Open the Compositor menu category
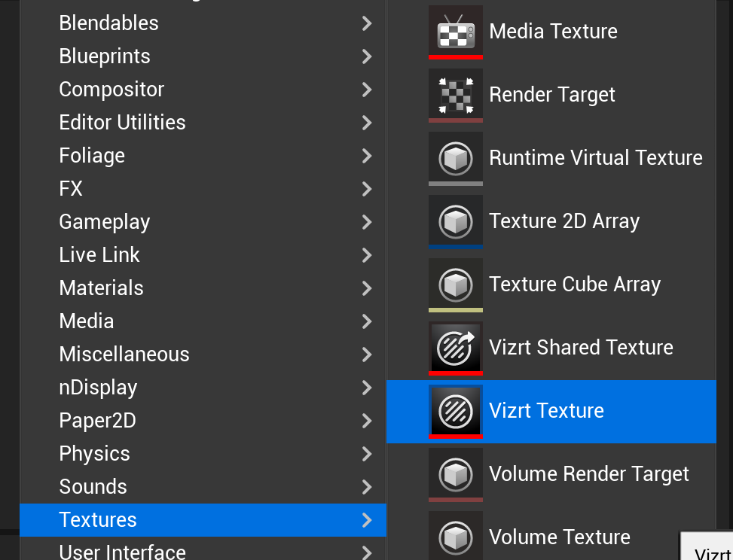Image resolution: width=733 pixels, height=560 pixels. pyautogui.click(x=111, y=90)
